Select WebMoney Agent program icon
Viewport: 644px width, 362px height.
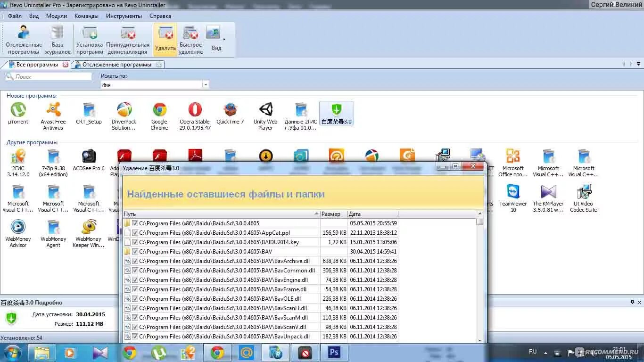click(53, 234)
